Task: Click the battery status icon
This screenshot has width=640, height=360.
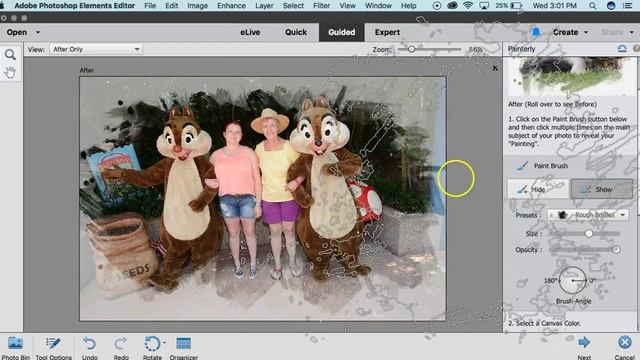Action: coord(516,6)
